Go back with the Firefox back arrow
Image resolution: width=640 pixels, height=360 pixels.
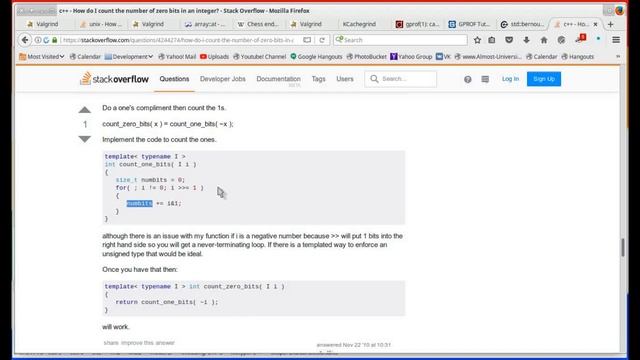pyautogui.click(x=25, y=40)
